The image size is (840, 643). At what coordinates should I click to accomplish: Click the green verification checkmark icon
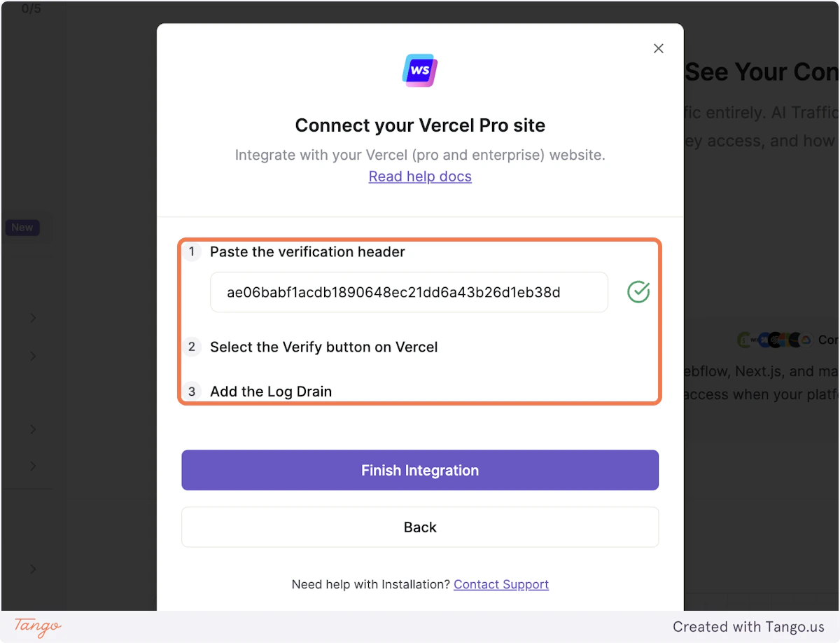[x=638, y=292]
